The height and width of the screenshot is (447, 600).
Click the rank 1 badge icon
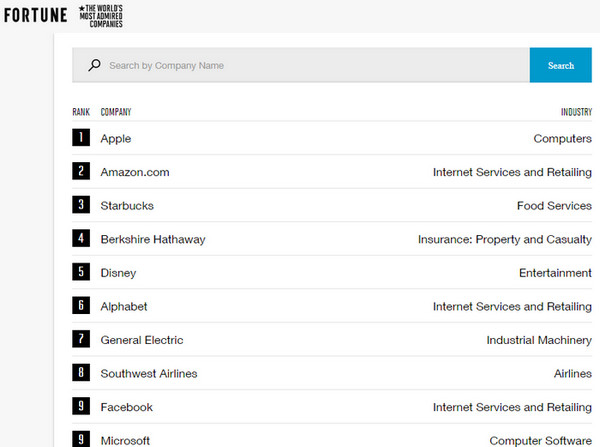81,138
